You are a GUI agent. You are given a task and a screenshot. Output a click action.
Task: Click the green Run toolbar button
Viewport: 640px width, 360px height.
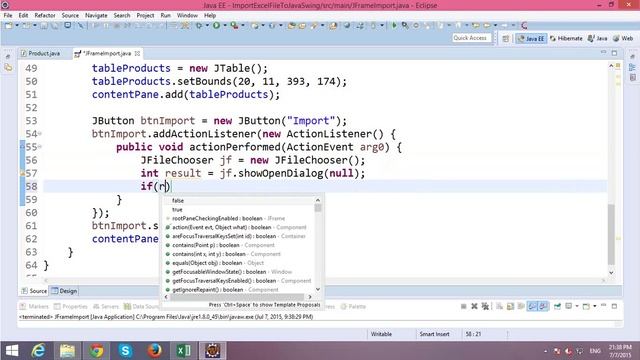(x=216, y=25)
